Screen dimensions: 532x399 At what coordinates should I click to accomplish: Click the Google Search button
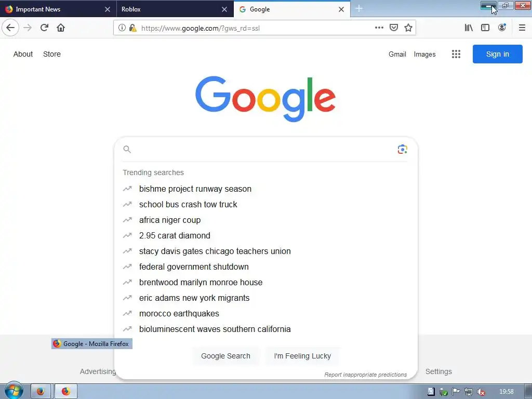(x=225, y=356)
